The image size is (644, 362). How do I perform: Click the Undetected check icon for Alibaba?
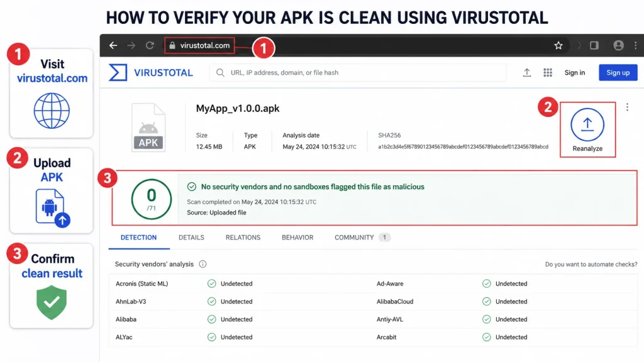(x=211, y=319)
